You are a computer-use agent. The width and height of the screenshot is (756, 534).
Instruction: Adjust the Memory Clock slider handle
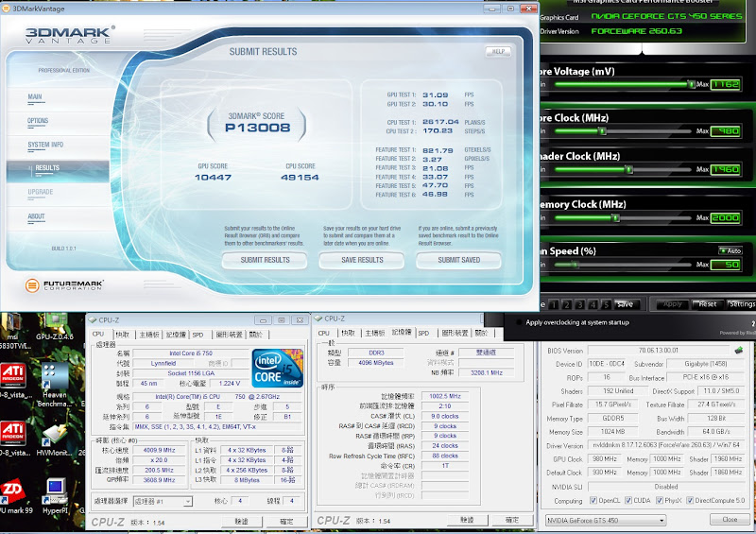[615, 217]
